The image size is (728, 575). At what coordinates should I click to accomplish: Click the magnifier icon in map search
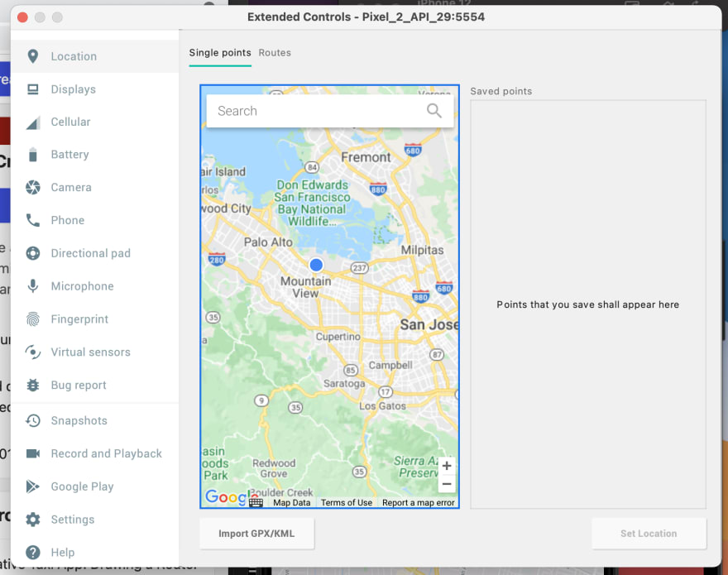click(x=433, y=111)
